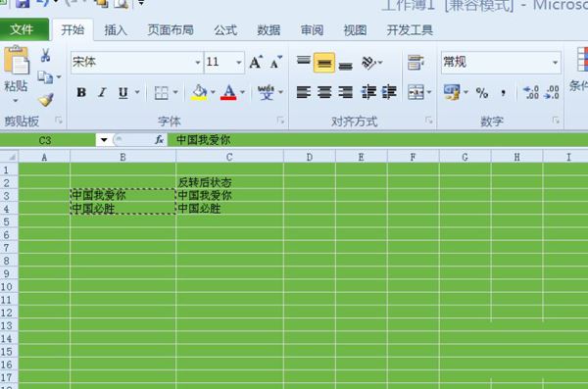Viewport: 588px width, 389px height.
Task: Expand the Paste options arrow
Action: [16, 101]
